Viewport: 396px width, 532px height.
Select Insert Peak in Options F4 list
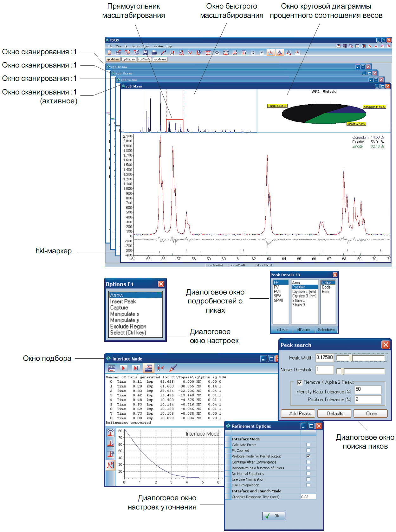click(123, 302)
